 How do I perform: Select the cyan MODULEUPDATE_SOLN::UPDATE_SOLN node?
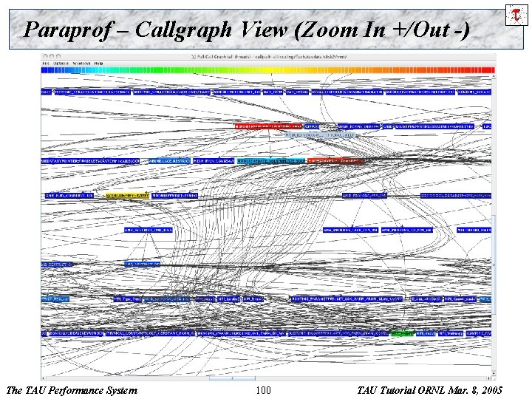271,161
